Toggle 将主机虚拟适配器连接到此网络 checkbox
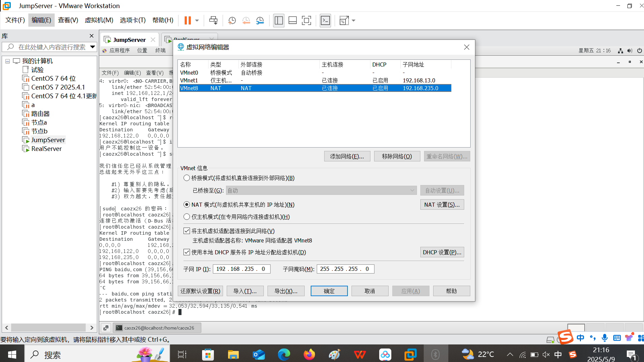Viewport: 644px width, 362px height. click(187, 231)
